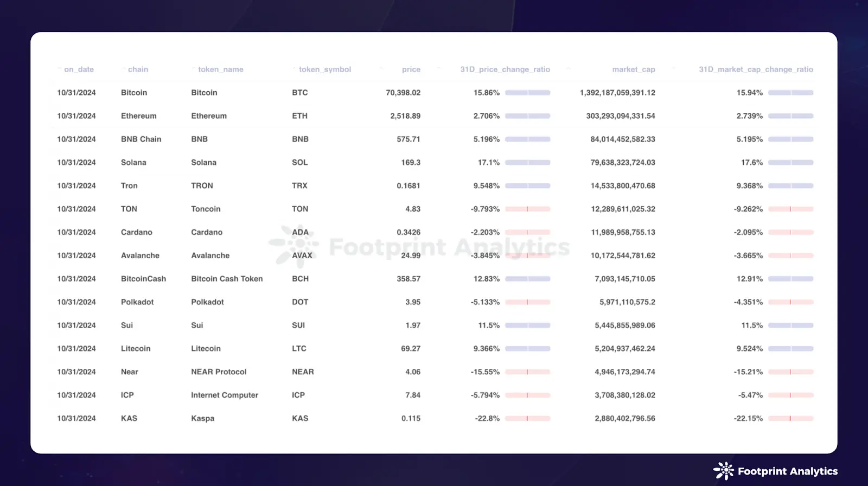Click the SOL token symbol cell

tap(299, 163)
